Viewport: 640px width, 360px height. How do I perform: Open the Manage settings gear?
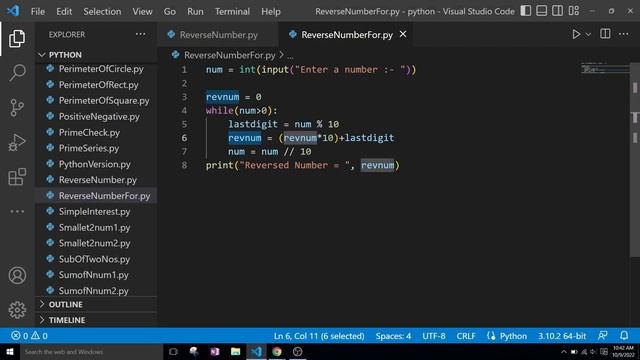[x=17, y=310]
